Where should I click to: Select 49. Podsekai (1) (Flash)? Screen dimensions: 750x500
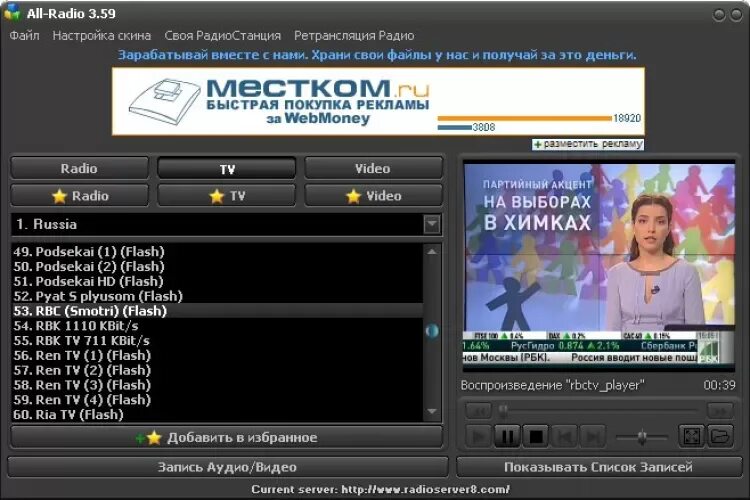pos(217,252)
